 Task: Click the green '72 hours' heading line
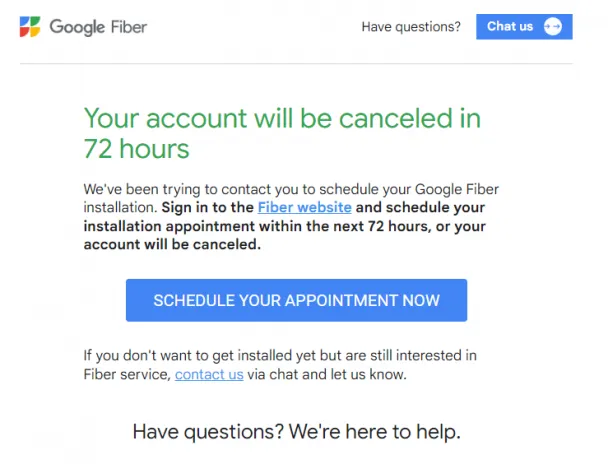136,149
